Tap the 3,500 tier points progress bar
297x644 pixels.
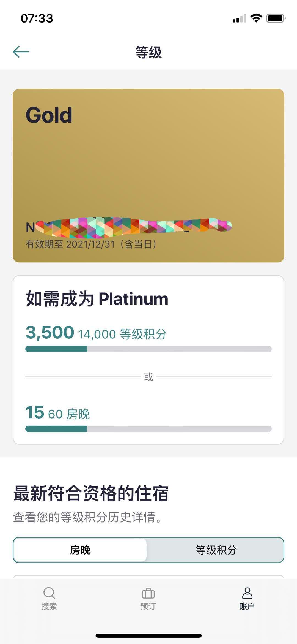click(x=148, y=349)
